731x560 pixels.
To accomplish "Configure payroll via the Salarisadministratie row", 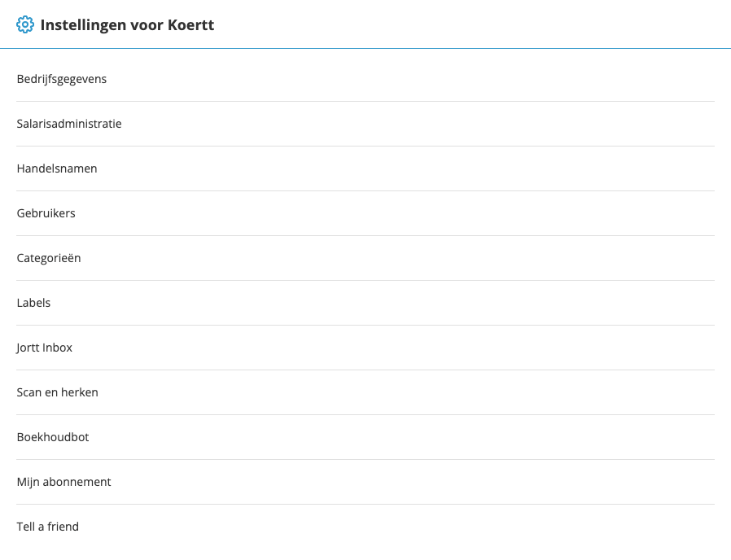I will click(69, 124).
